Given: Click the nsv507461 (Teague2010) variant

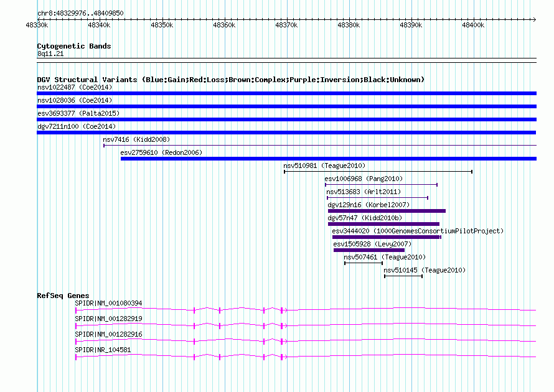Looking at the screenshot, I should (363, 263).
